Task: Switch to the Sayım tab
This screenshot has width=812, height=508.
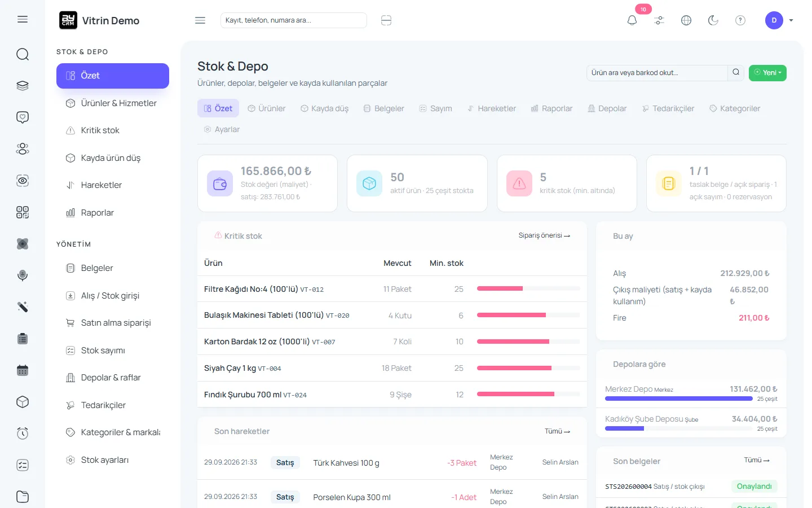Action: tap(436, 108)
